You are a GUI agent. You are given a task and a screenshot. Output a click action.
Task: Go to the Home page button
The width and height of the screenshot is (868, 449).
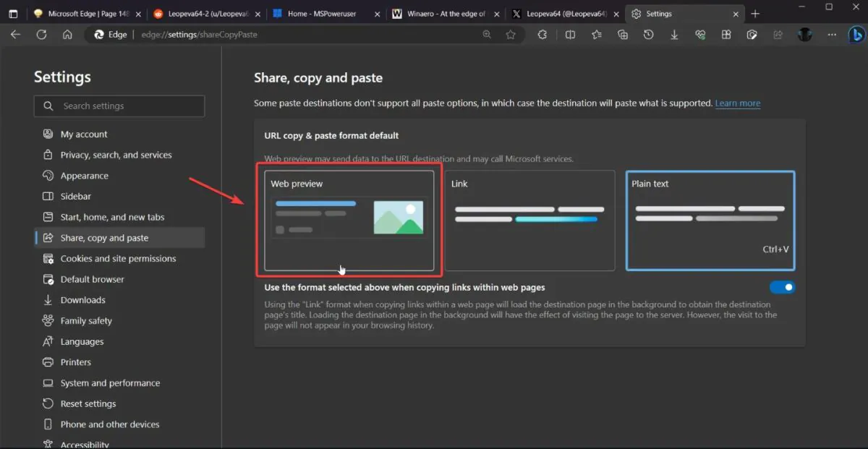(67, 35)
